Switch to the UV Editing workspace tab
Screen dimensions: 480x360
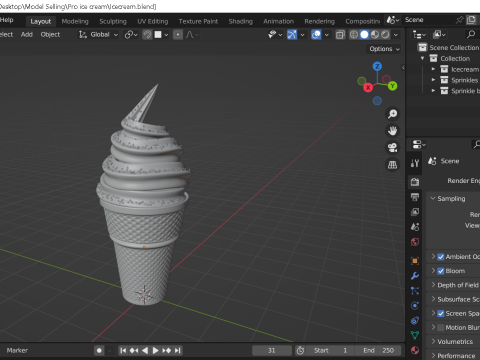coord(153,21)
